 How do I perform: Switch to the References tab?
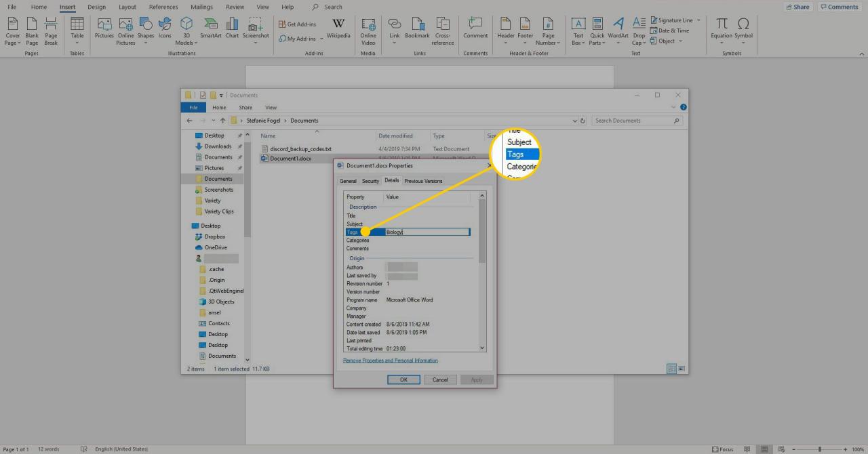click(x=163, y=7)
